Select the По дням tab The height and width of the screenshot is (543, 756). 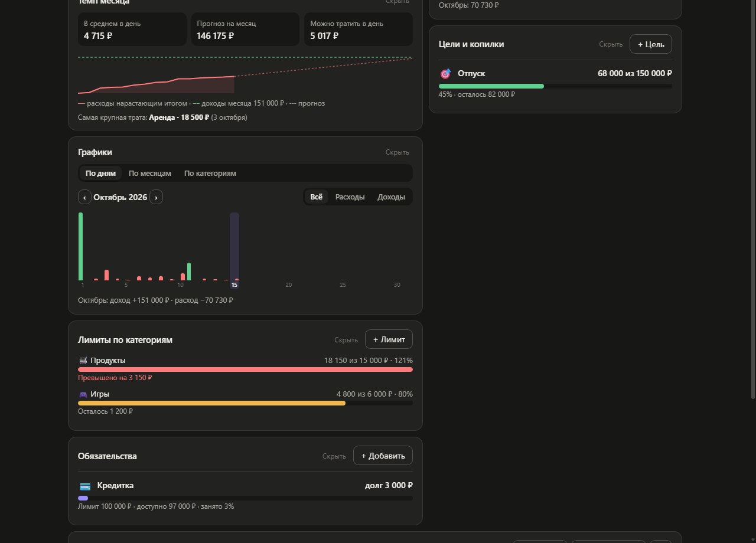(100, 174)
